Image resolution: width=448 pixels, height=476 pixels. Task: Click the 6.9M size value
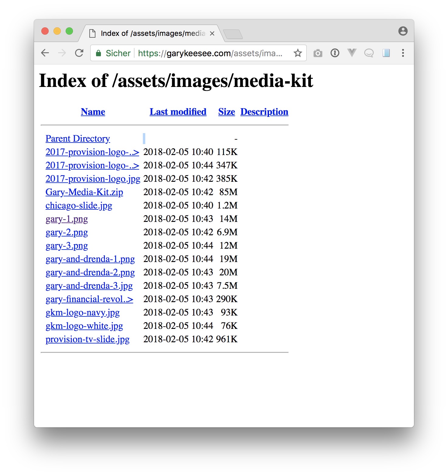coord(227,232)
